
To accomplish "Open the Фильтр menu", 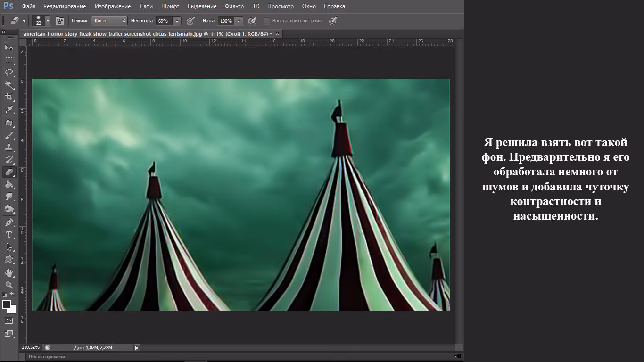I will pyautogui.click(x=234, y=6).
